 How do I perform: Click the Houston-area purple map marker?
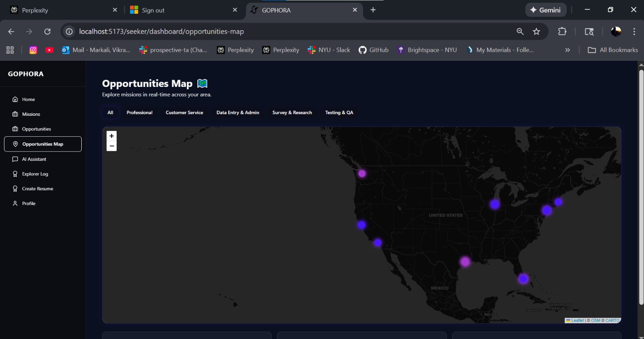tap(465, 262)
